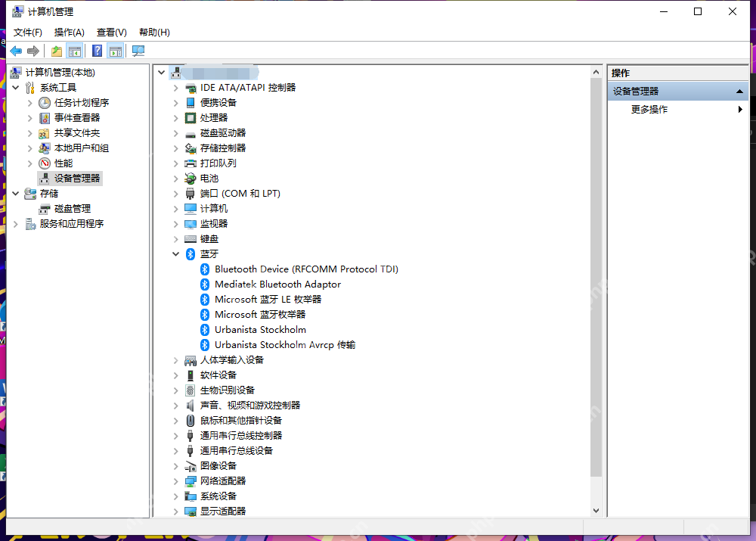The height and width of the screenshot is (541, 756).
Task: Select 通用串行总线设备 category label
Action: point(236,451)
